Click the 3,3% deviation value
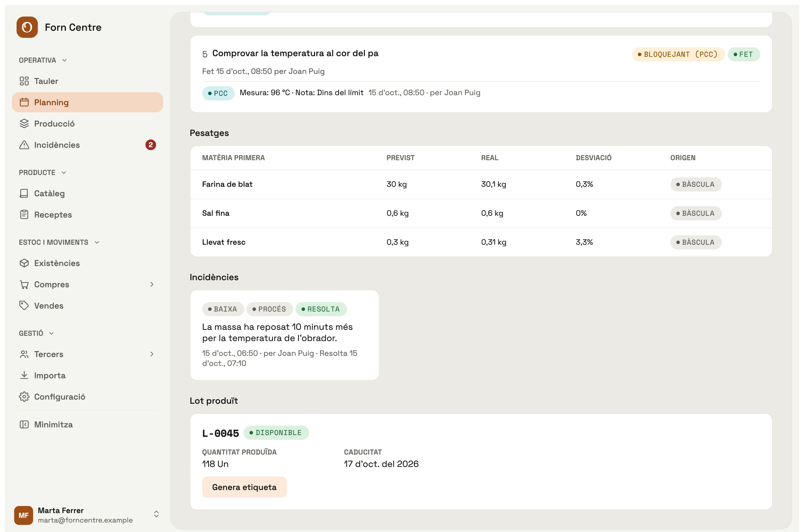 [x=584, y=242]
